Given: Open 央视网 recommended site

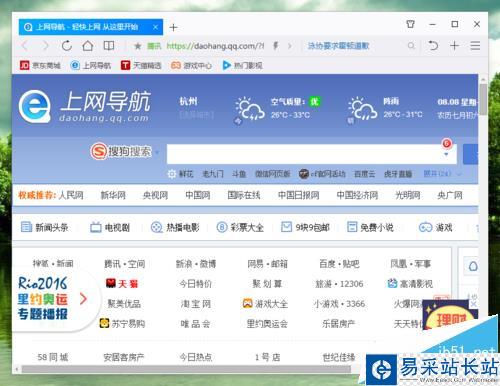Looking at the screenshot, I should (155, 195).
